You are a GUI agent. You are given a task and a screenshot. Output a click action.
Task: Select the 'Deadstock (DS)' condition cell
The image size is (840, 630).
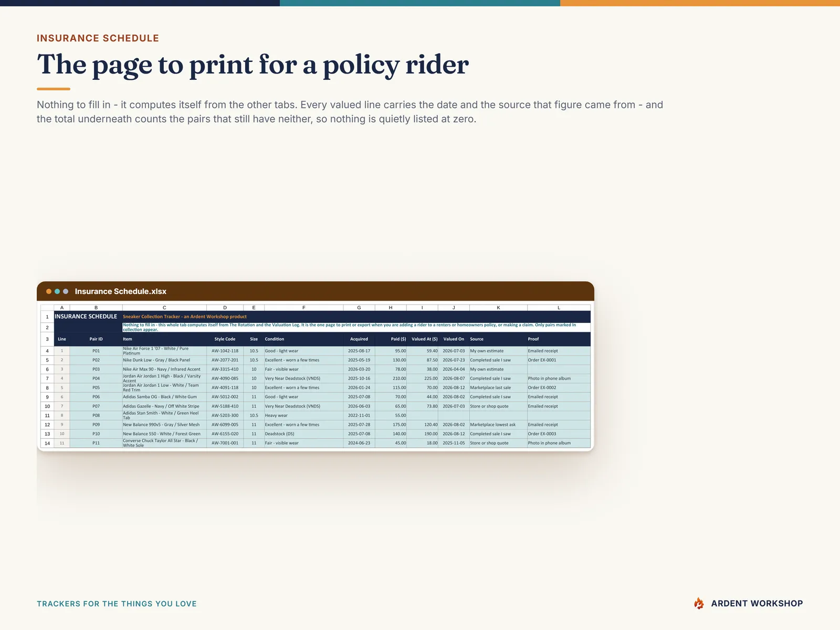304,434
